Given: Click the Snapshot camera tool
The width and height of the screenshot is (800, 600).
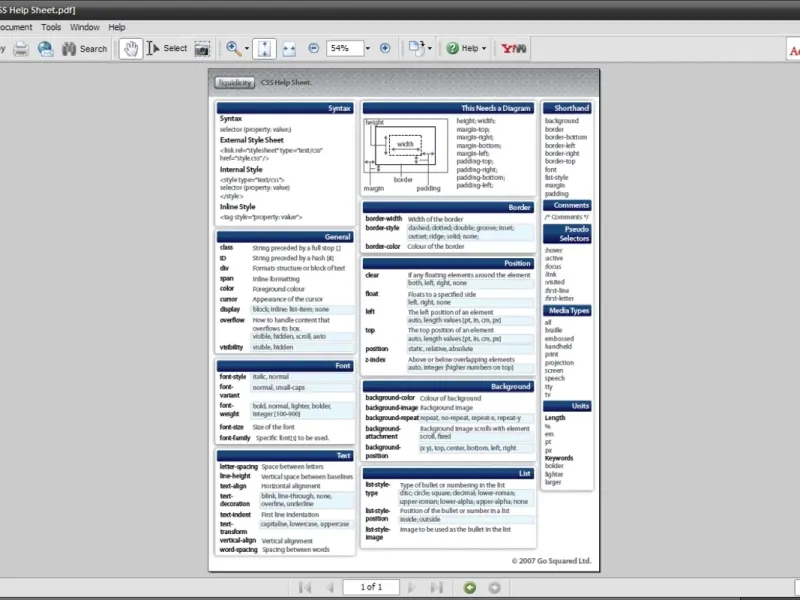Looking at the screenshot, I should tap(202, 48).
